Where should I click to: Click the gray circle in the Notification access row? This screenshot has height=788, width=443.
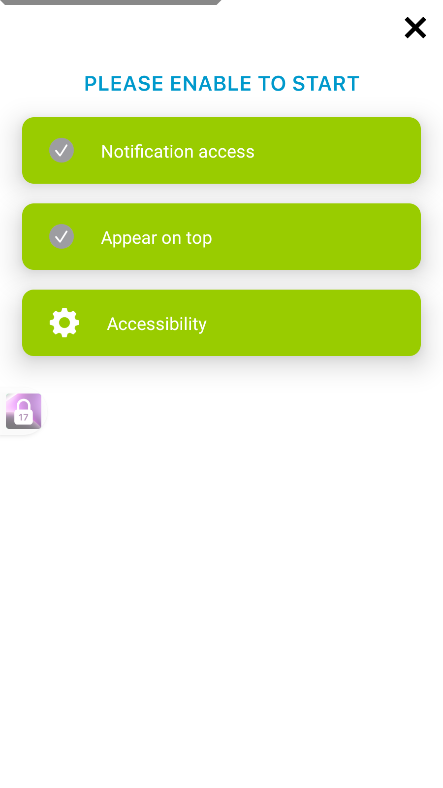pos(61,150)
